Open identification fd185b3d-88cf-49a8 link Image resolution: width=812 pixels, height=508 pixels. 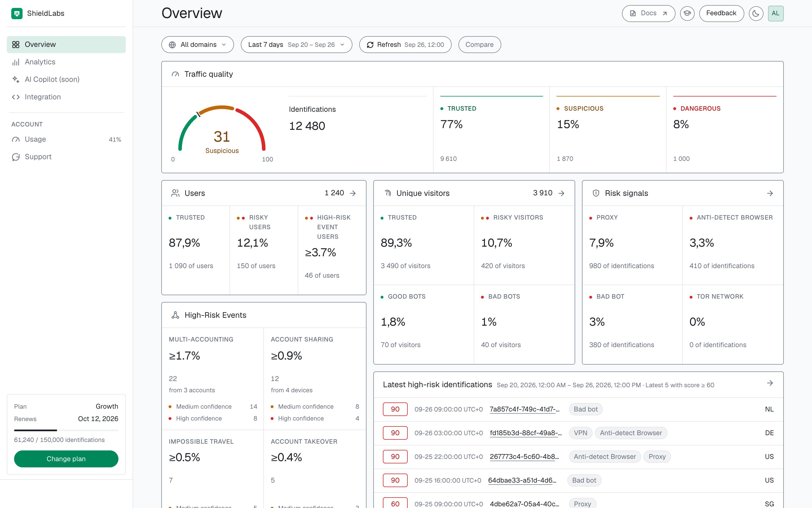coord(526,433)
